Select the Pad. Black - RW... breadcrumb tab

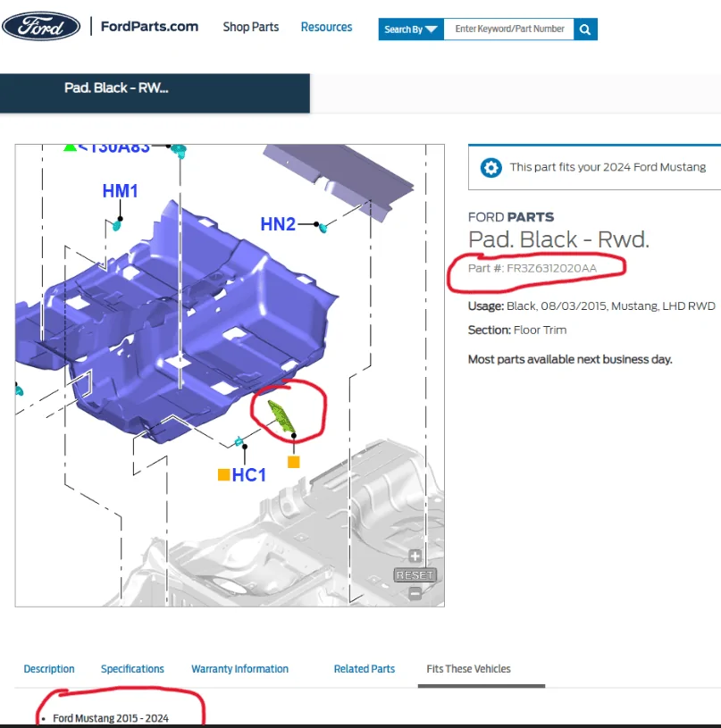point(155,93)
